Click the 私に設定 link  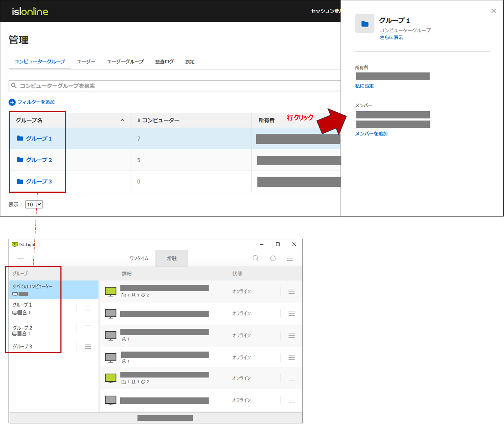364,86
